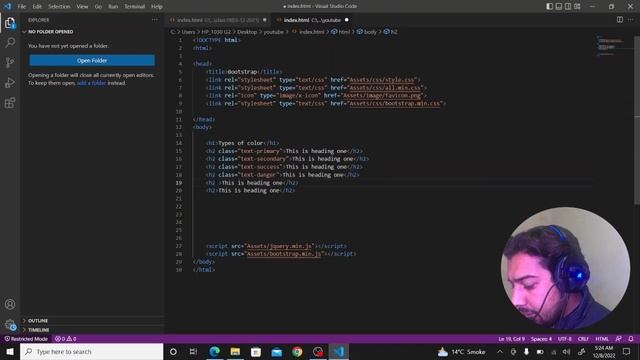
Task: Open the Help menu
Action: click(x=157, y=7)
